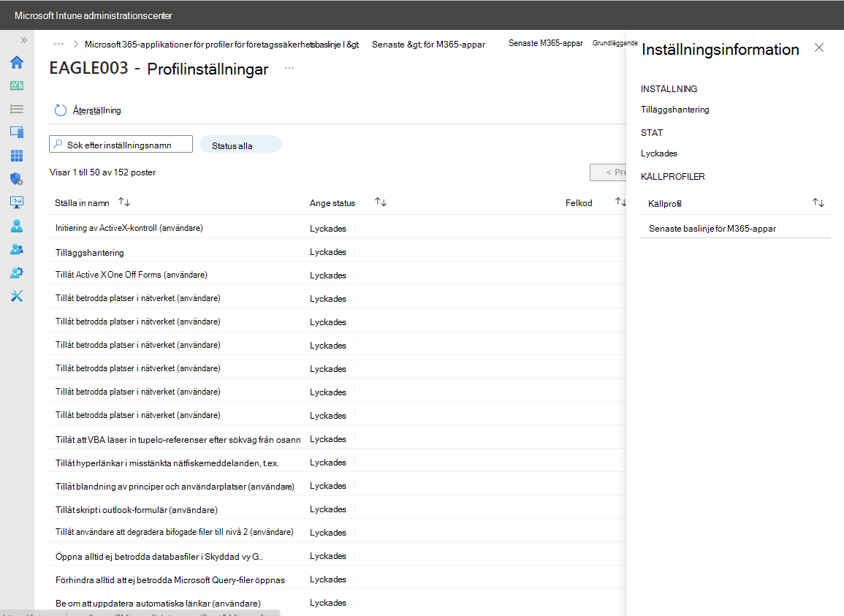Sort by Ange status column
Image resolution: width=844 pixels, height=616 pixels.
pyautogui.click(x=381, y=202)
